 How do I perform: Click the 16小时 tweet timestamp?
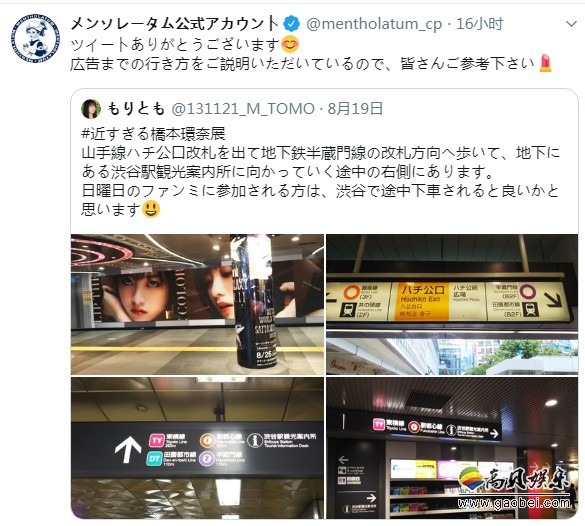pyautogui.click(x=480, y=24)
